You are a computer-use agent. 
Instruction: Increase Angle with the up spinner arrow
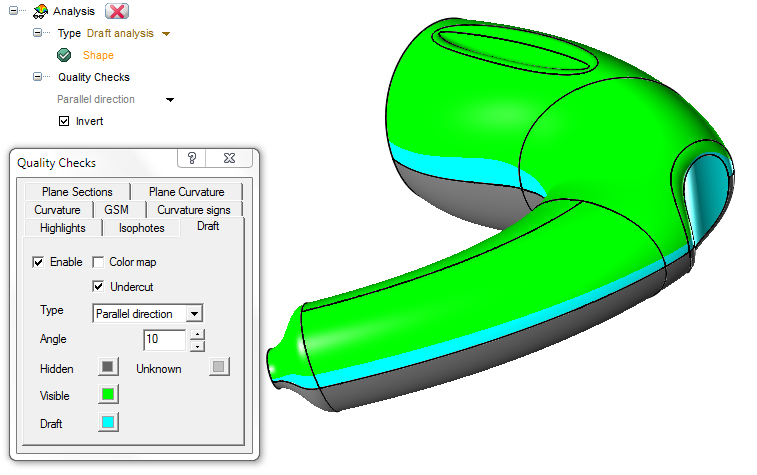(x=197, y=334)
